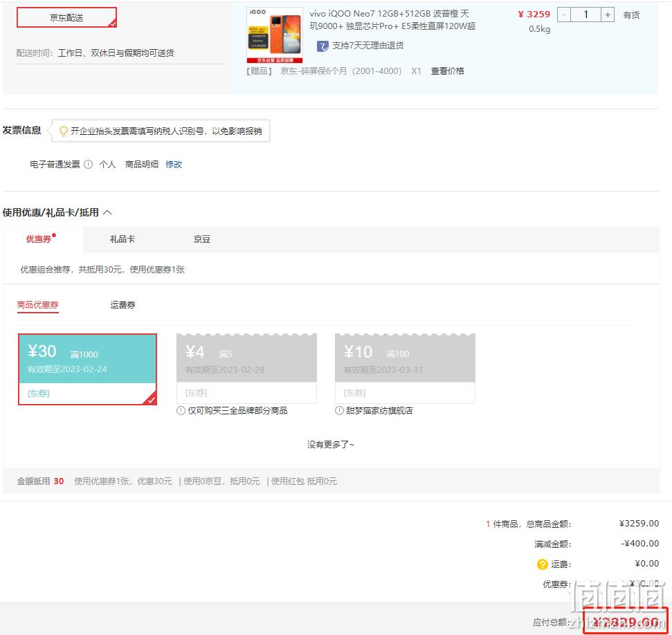Click 修改 to edit invoice info
The image size is (672, 635).
click(174, 165)
